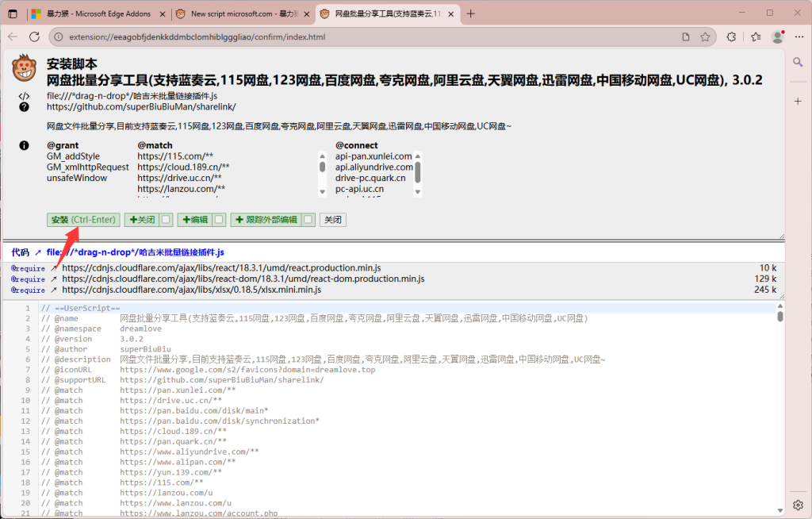Click the 安装 (Ctrl-Enter) install button
This screenshot has width=812, height=519.
(82, 219)
